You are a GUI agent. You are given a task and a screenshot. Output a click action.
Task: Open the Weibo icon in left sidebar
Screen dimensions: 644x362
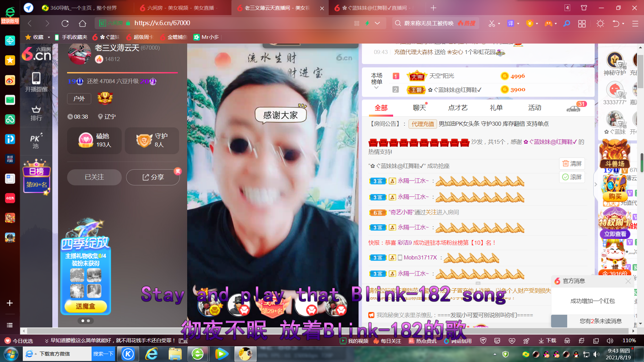pos(10,80)
